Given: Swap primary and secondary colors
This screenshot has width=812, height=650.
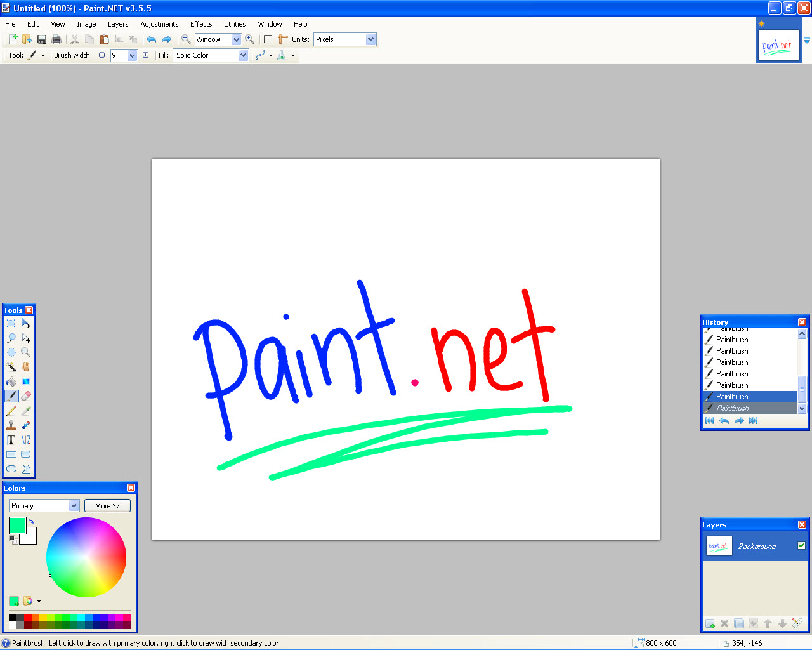Looking at the screenshot, I should [x=31, y=521].
